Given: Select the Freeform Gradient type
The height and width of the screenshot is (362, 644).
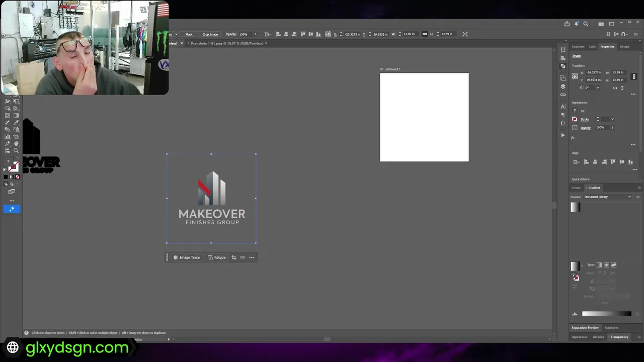Looking at the screenshot, I should tap(613, 265).
